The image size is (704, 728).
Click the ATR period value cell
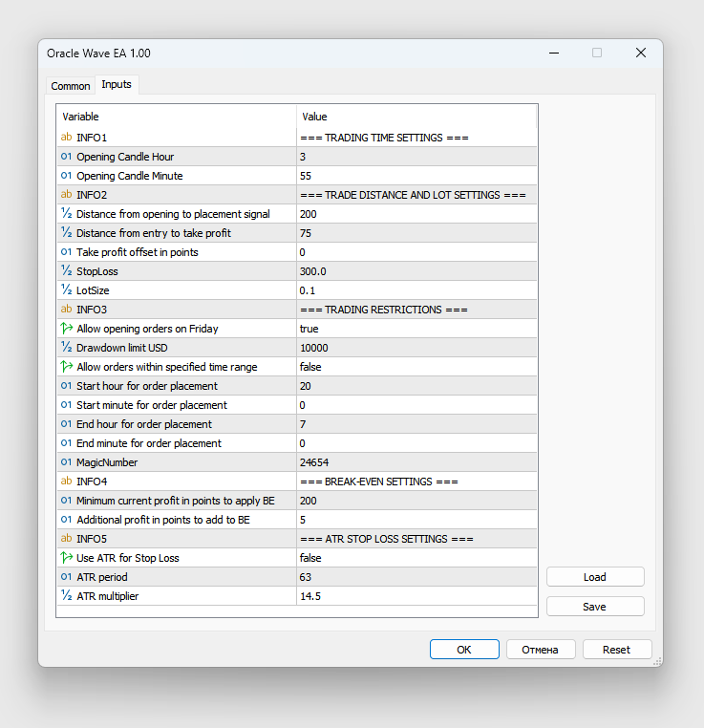416,577
